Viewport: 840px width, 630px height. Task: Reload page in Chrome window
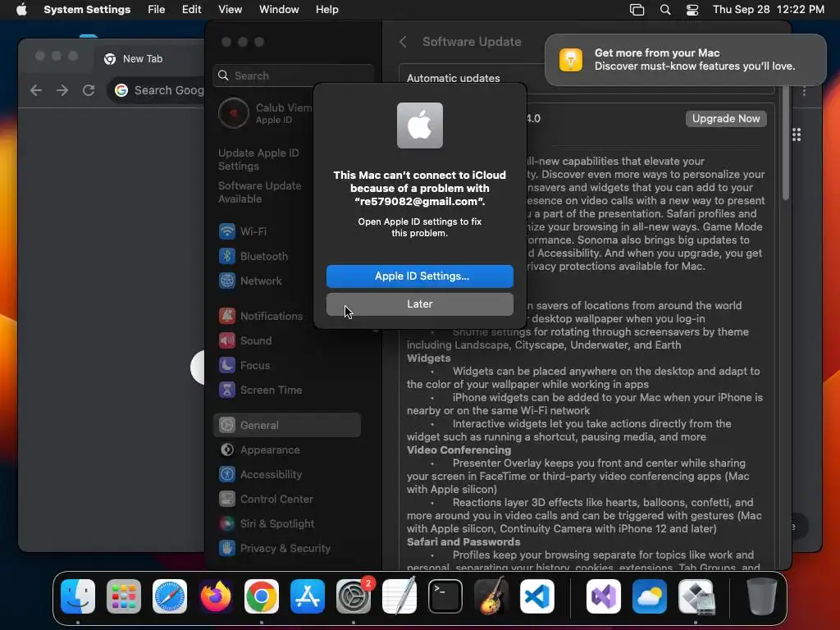click(x=89, y=90)
